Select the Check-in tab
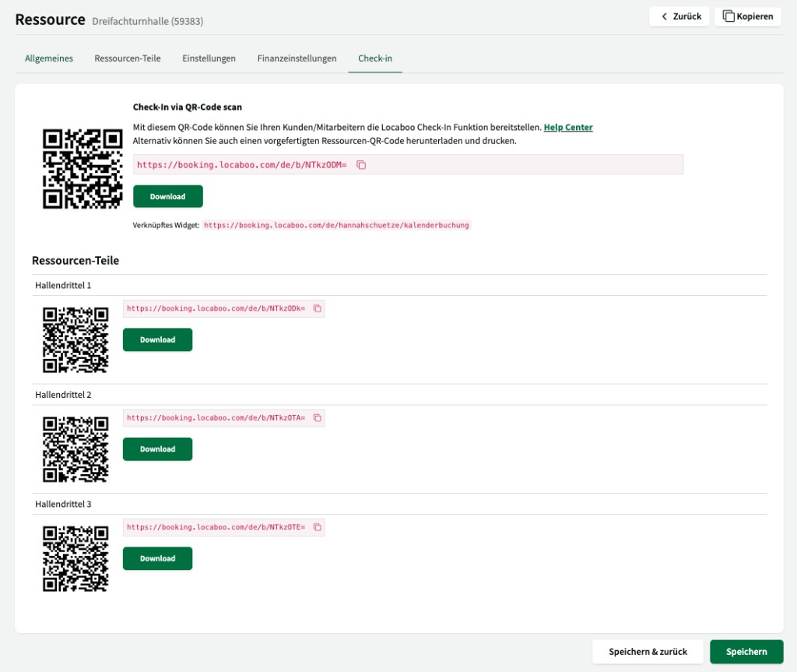Image resolution: width=797 pixels, height=672 pixels. point(375,58)
